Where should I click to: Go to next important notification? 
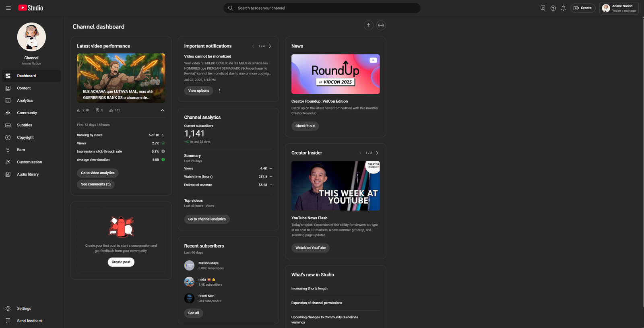tap(270, 46)
